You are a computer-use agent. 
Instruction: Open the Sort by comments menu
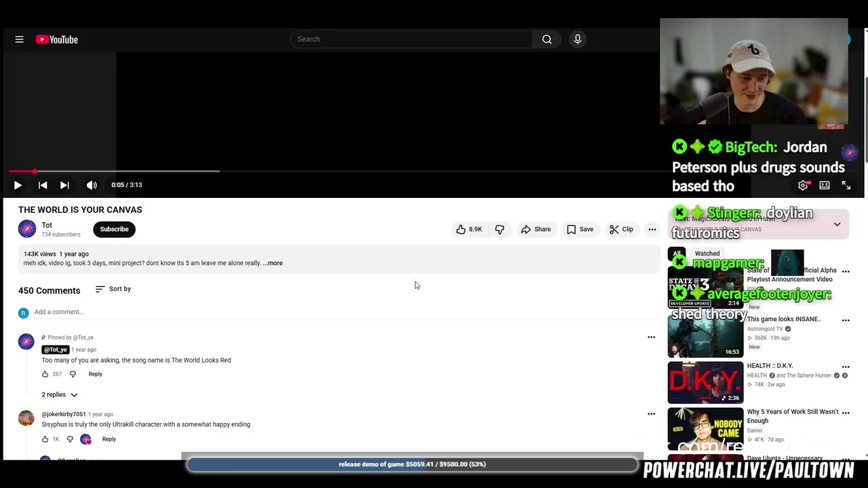click(x=113, y=289)
